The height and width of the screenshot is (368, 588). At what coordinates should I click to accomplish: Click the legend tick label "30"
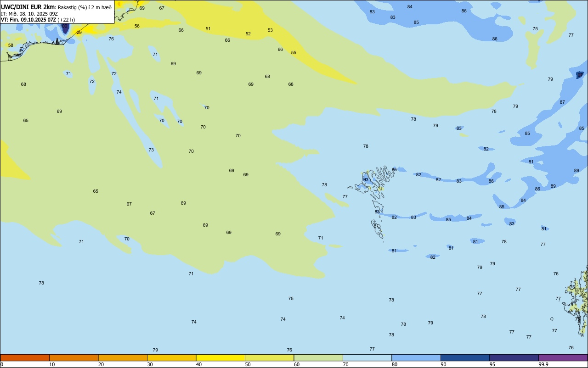pos(150,364)
